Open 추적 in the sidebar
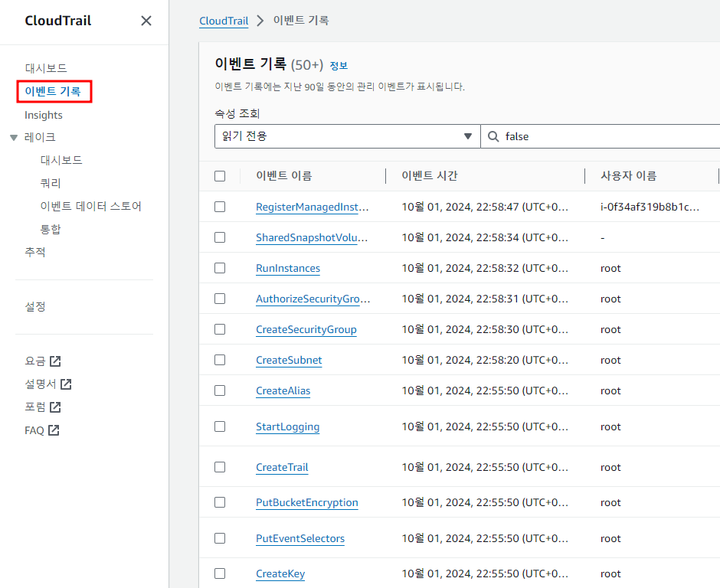Screen dimensions: 720x588 pyautogui.click(x=35, y=252)
